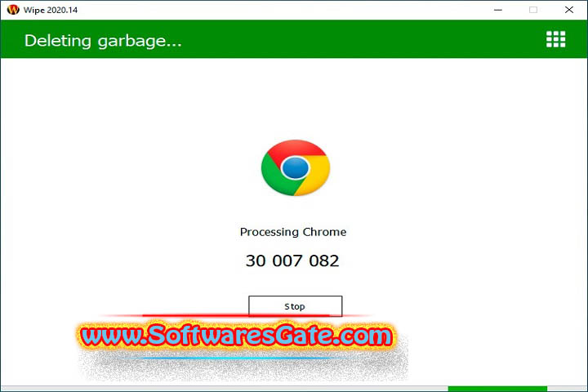
Task: Stop the garbage deletion process
Action: [x=295, y=306]
